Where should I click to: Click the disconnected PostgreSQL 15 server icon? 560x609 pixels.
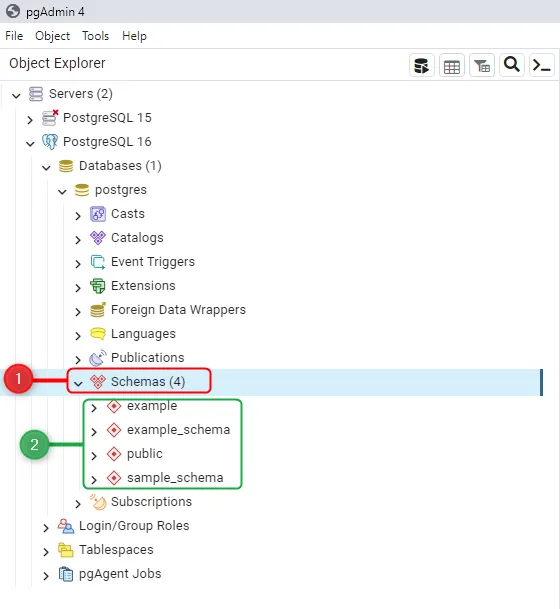[x=50, y=118]
